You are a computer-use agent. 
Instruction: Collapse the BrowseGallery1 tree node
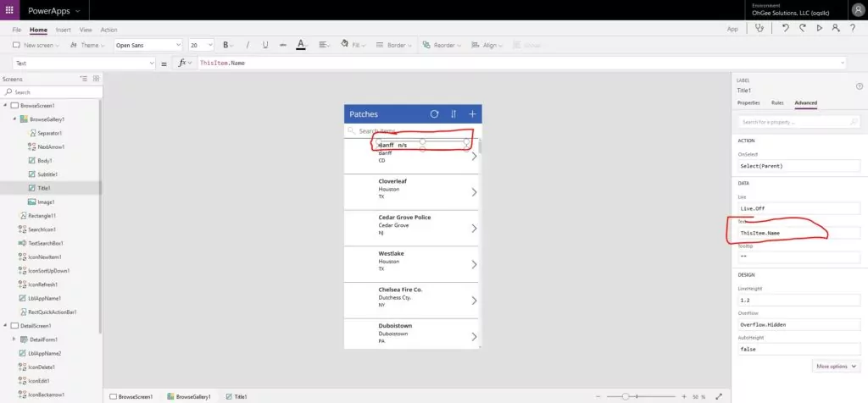coord(14,119)
